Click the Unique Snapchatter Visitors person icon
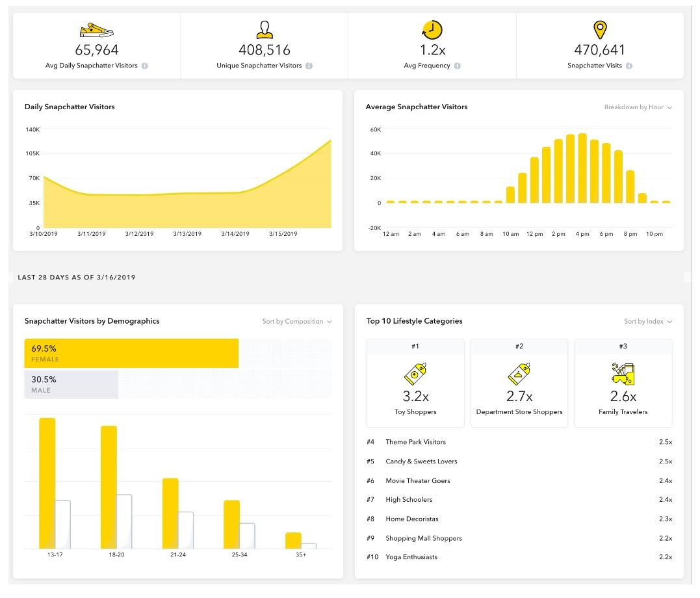700x598 pixels. click(264, 30)
